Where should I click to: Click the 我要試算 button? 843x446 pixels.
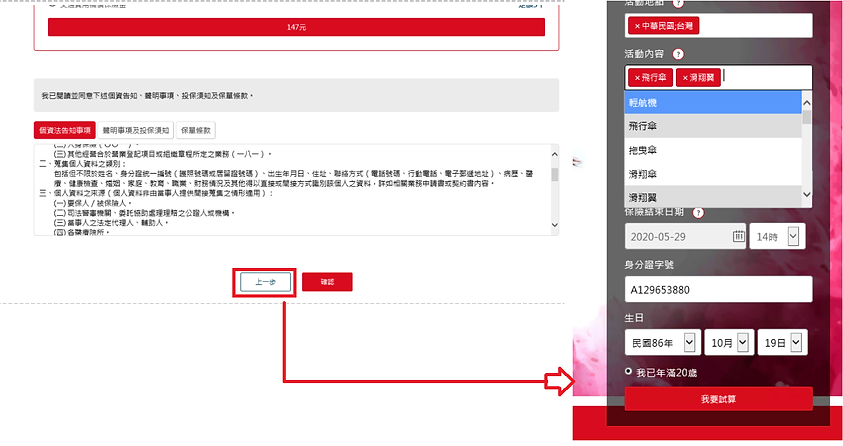tap(718, 399)
